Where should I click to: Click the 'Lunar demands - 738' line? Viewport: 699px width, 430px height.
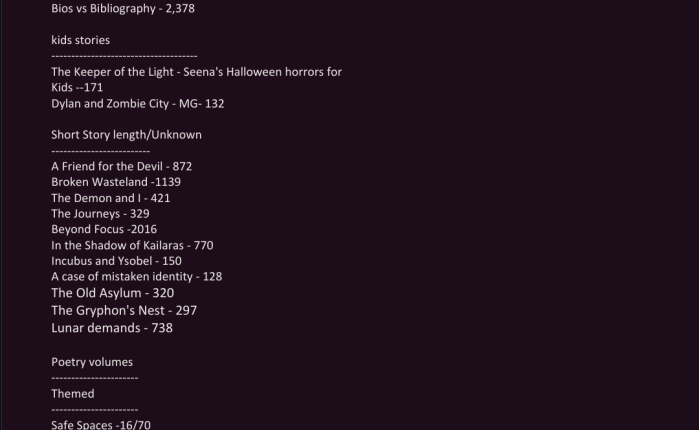[x=112, y=328]
